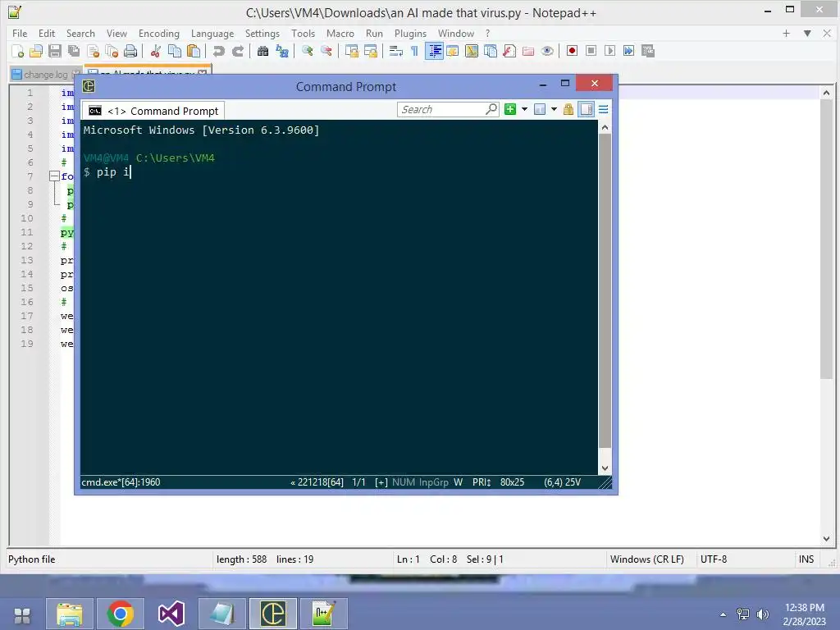Open the Language menu

pos(212,33)
